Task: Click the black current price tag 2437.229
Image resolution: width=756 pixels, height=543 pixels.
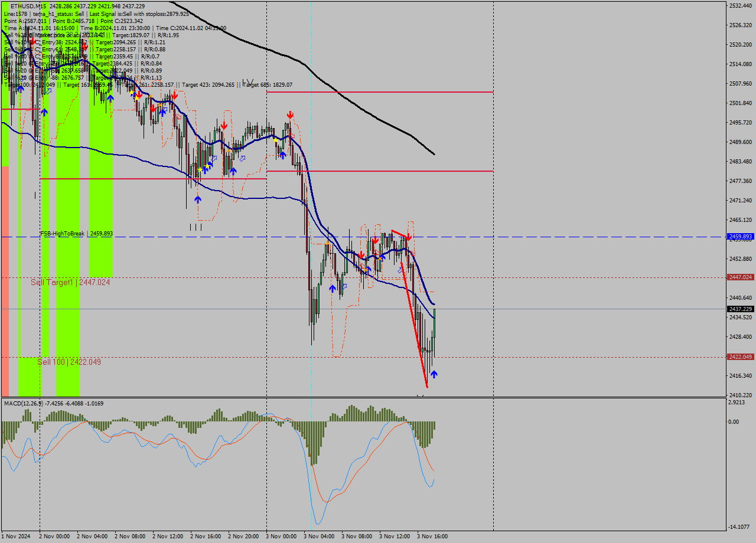Action: (741, 309)
